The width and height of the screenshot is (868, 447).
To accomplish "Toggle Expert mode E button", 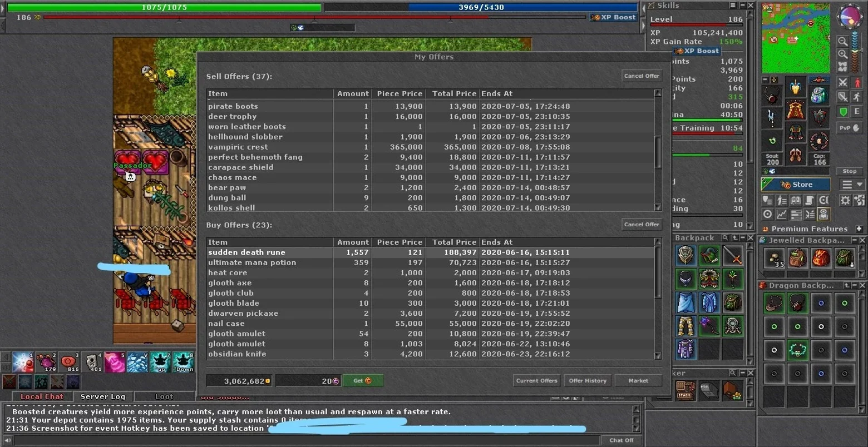I will (857, 112).
